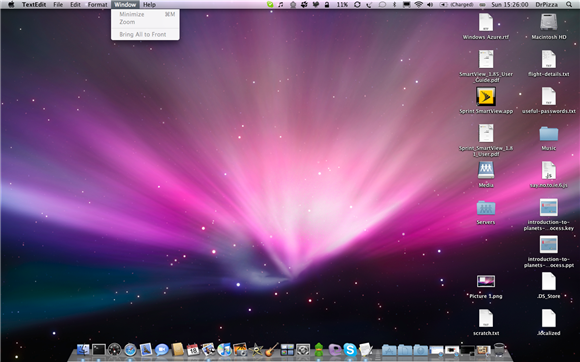Select Macintosh HD drive icon
This screenshot has height=362, width=580.
click(x=549, y=22)
